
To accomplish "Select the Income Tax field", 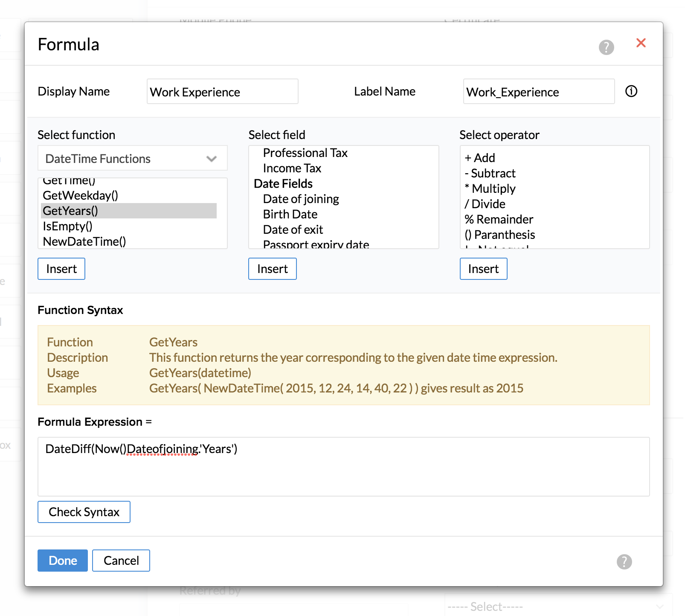I will point(292,168).
